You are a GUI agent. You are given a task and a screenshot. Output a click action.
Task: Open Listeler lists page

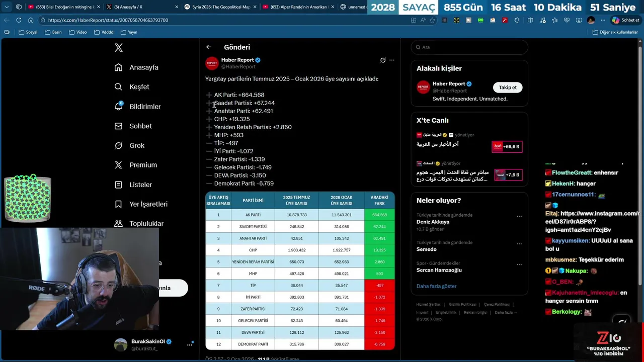coord(133,185)
